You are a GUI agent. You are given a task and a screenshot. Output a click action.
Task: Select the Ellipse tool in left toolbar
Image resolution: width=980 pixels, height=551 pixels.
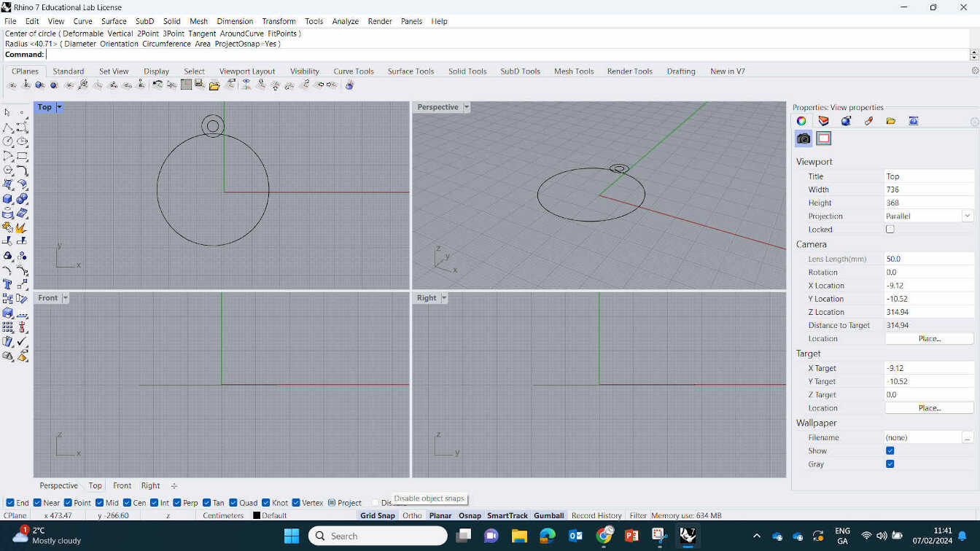(22, 141)
